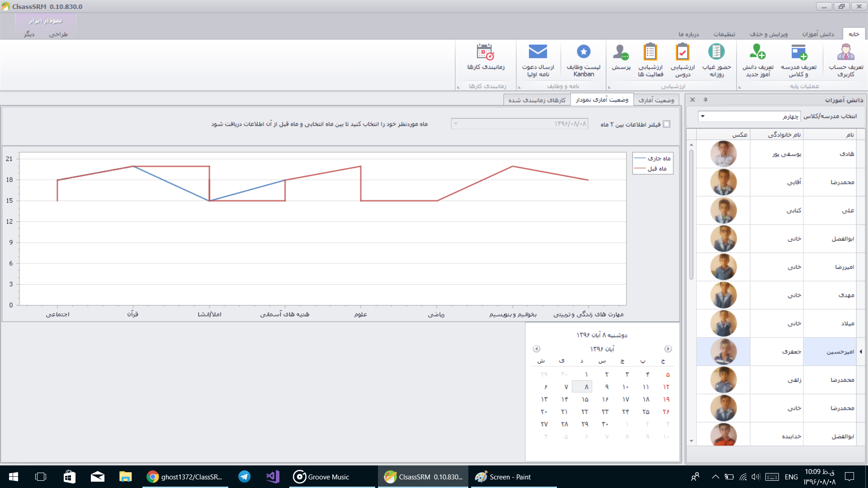The width and height of the screenshot is (868, 488).
Task: Open the student edit and delete ribbon tab
Action: [768, 34]
